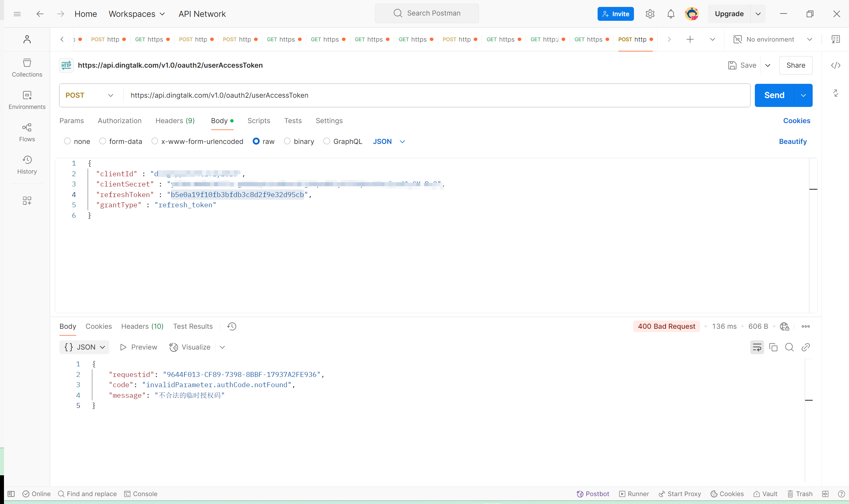Expand the POST method dropdown
849x504 pixels.
(x=90, y=95)
